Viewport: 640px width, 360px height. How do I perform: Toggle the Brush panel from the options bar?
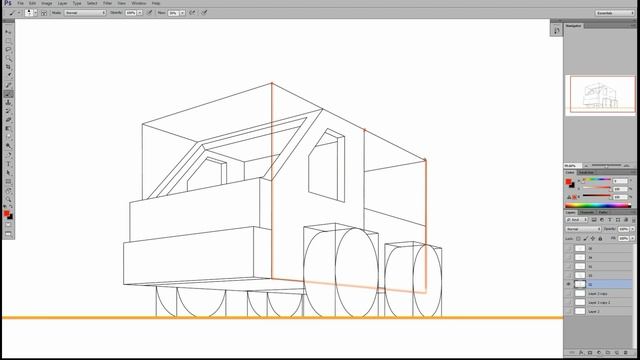click(x=44, y=13)
